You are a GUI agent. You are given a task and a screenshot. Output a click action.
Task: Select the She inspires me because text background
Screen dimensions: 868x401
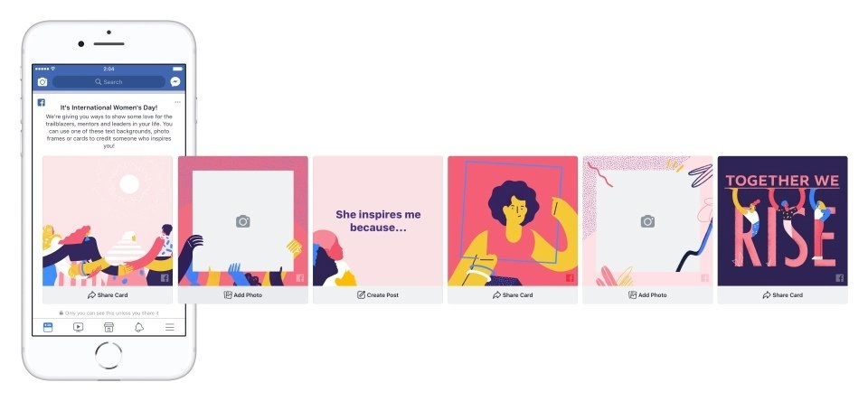pyautogui.click(x=378, y=221)
